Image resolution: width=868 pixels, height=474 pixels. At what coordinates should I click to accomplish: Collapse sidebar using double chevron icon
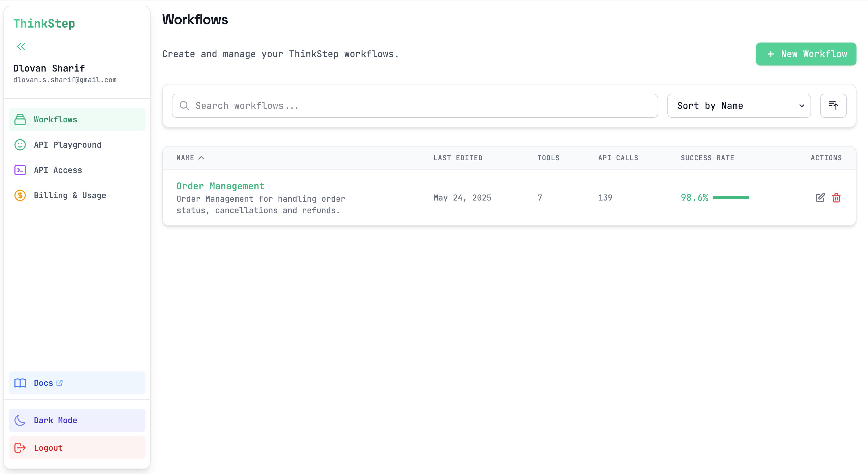pos(21,47)
